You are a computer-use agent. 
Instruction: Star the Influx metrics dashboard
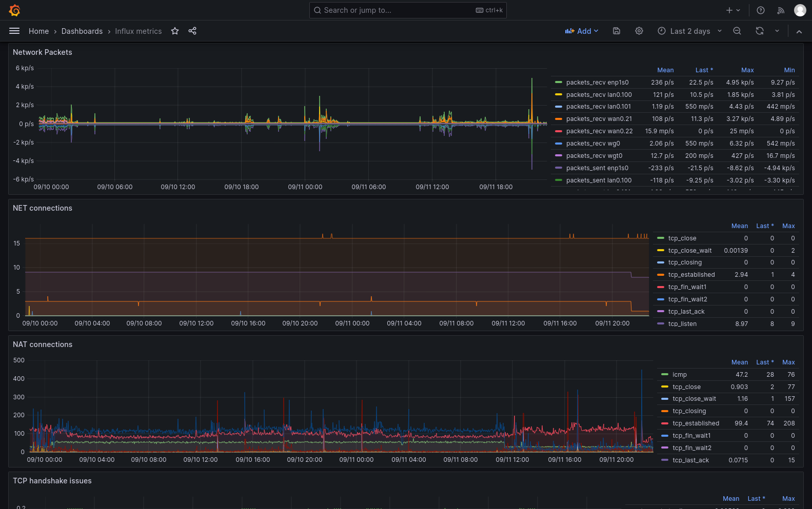(x=175, y=31)
